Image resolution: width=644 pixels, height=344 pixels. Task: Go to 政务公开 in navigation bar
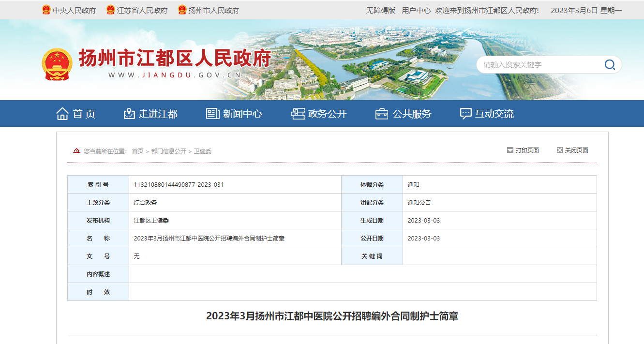(x=328, y=114)
